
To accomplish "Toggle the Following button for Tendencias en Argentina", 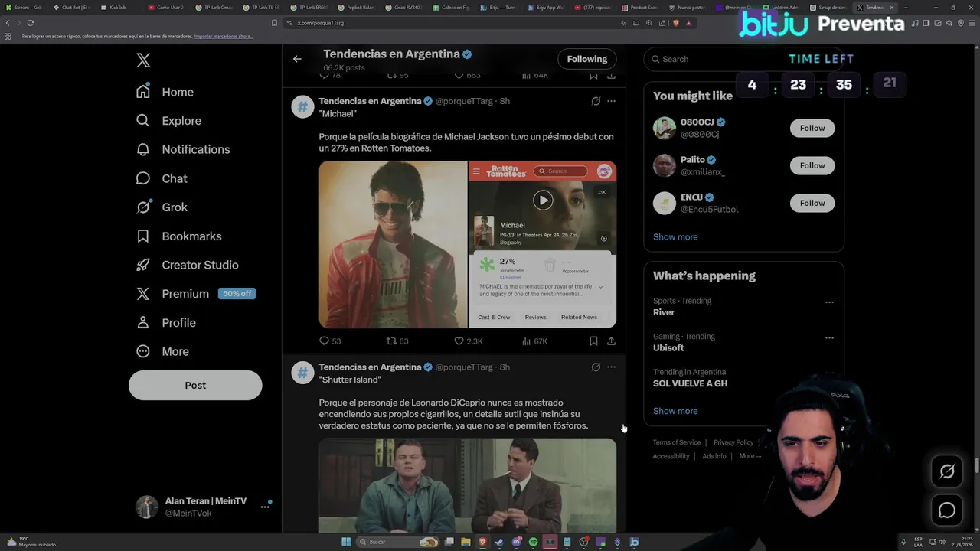I will (x=587, y=59).
